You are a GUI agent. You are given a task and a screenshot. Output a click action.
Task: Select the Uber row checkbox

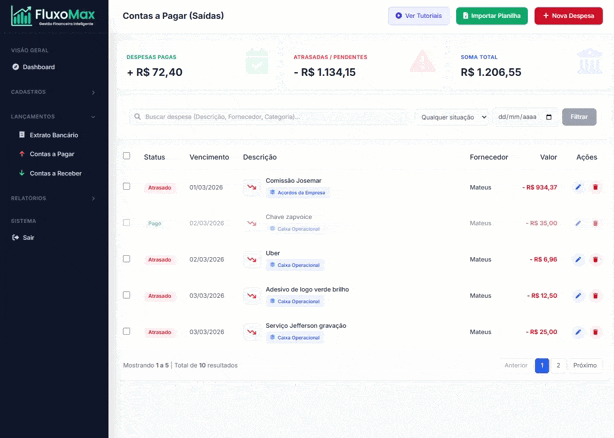point(126,259)
